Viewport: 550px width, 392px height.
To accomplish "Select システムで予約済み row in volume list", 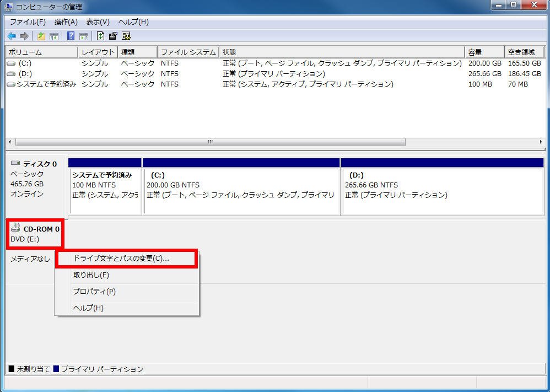I will point(274,84).
